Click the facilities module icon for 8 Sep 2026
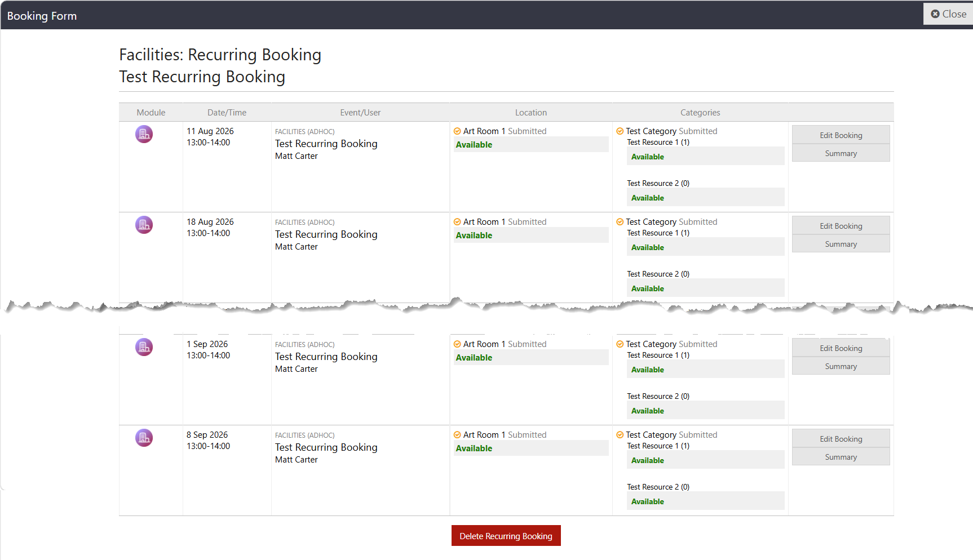This screenshot has height=560, width=973. (144, 438)
